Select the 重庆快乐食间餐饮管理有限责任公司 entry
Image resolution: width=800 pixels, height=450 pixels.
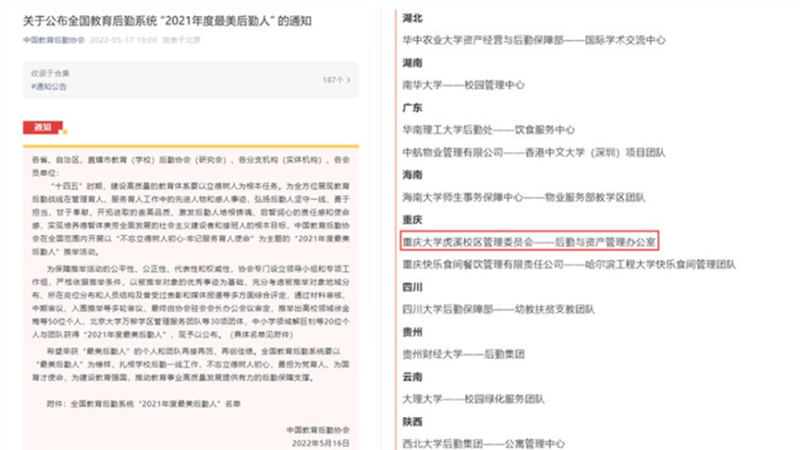pos(569,264)
